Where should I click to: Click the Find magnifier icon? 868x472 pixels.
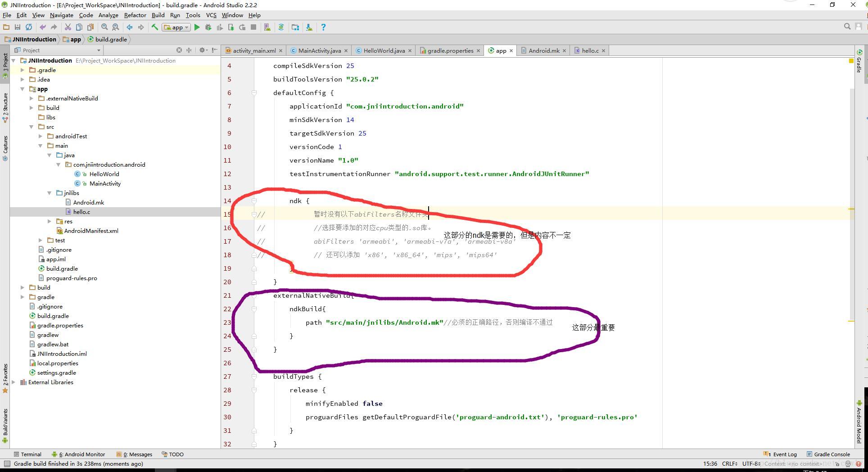(x=104, y=27)
